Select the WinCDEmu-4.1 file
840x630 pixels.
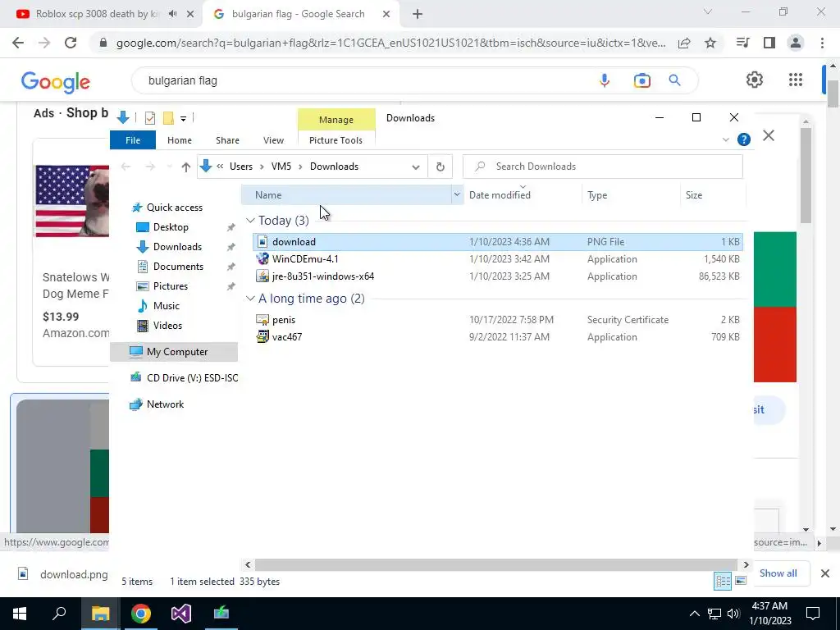click(x=497, y=259)
